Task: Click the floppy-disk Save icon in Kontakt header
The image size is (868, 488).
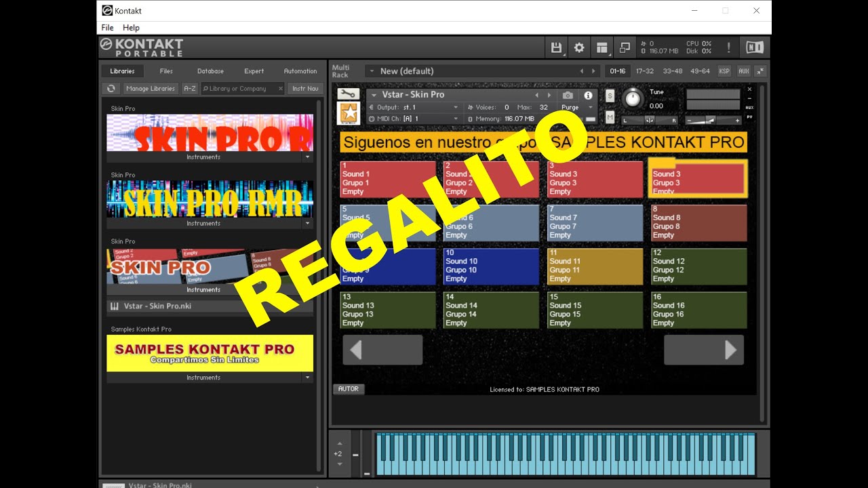Action: (x=557, y=47)
